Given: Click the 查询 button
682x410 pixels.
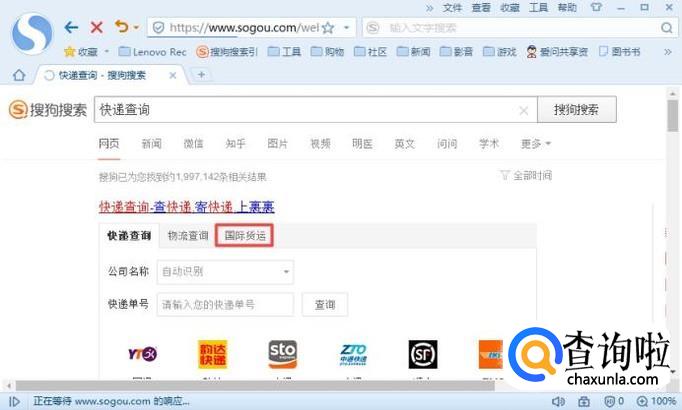Looking at the screenshot, I should pos(325,304).
